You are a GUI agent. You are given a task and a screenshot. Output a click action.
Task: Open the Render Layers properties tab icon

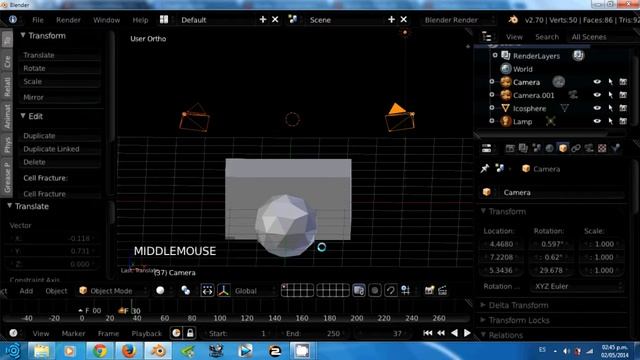click(523, 148)
